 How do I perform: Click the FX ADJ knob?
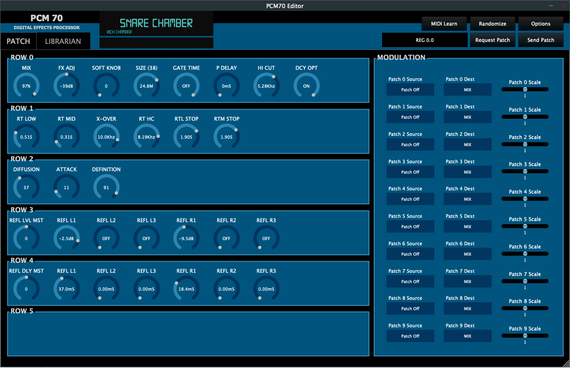click(x=66, y=86)
